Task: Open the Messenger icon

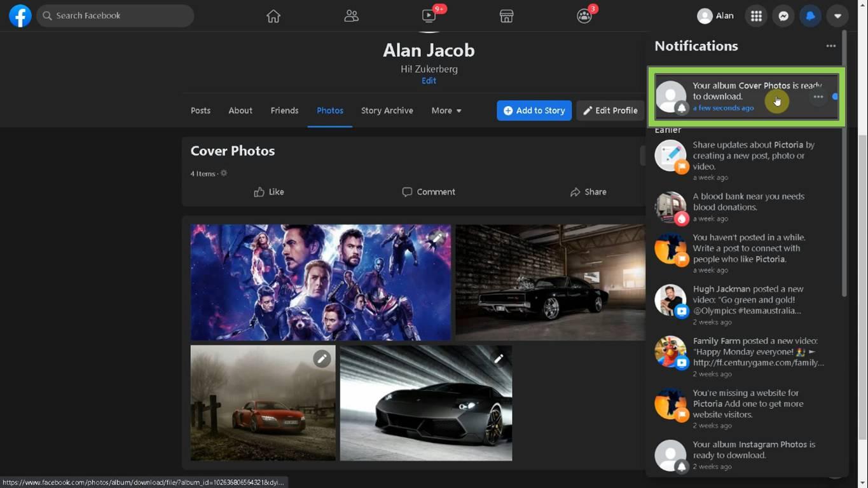Action: pyautogui.click(x=783, y=16)
